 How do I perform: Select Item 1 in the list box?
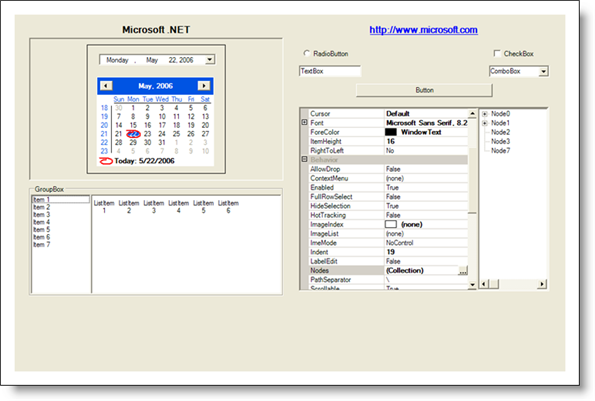click(60, 200)
